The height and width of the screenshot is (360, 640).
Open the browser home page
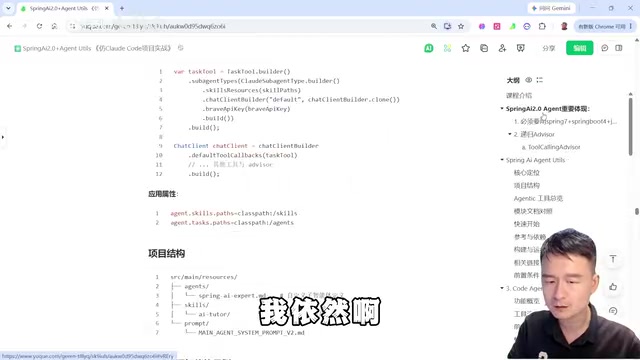click(x=54, y=26)
